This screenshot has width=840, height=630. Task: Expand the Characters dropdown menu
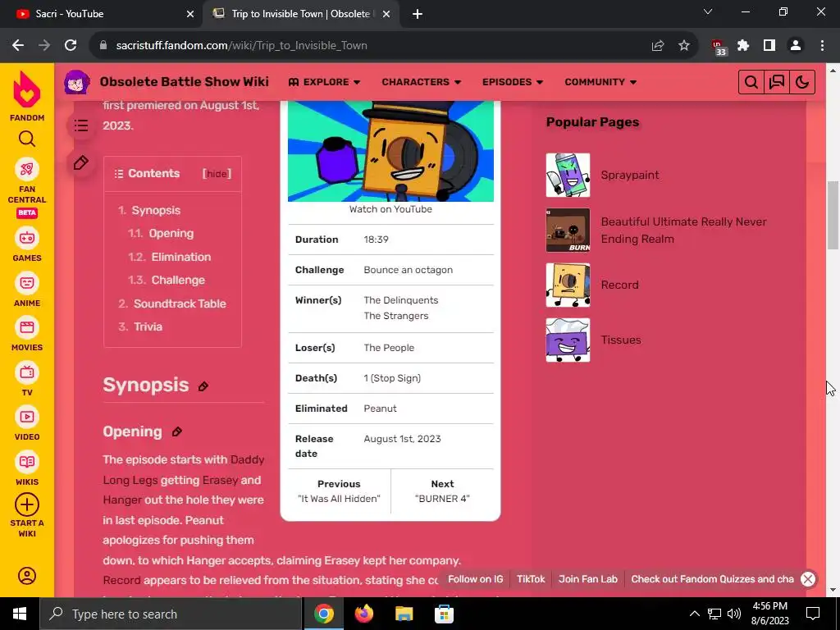coord(421,82)
